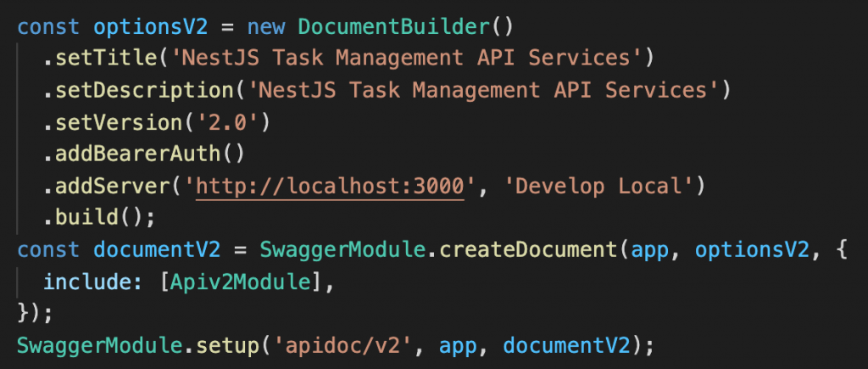Click the .setTitle method call

coord(102,59)
